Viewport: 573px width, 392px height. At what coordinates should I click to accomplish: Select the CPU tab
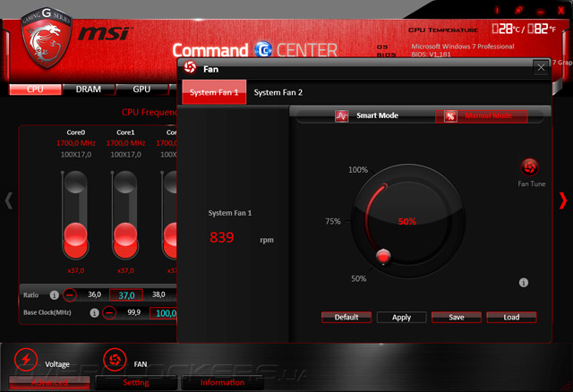click(35, 89)
